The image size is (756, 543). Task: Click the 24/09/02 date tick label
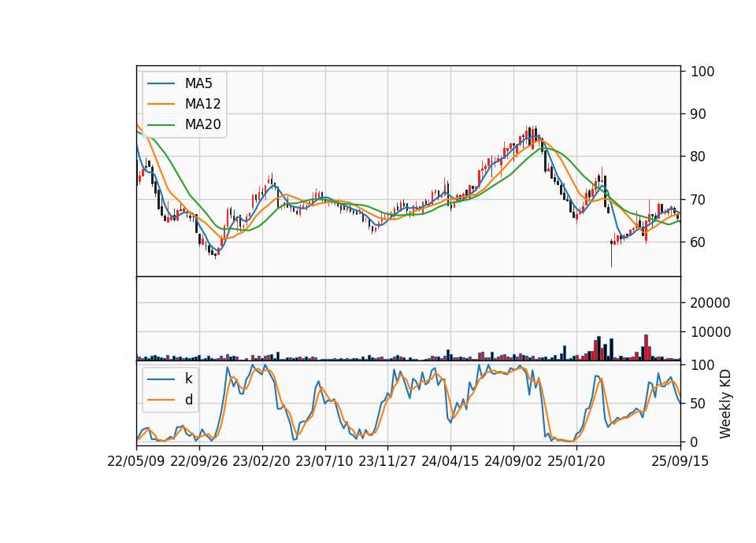point(513,461)
